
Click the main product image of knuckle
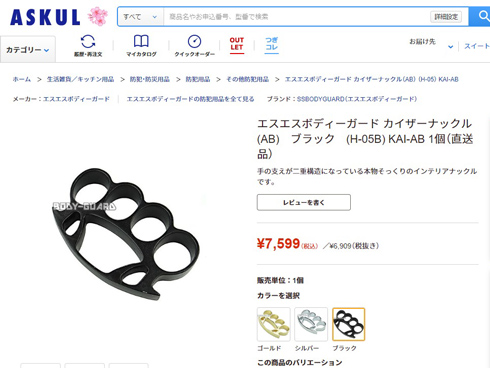coord(126,234)
